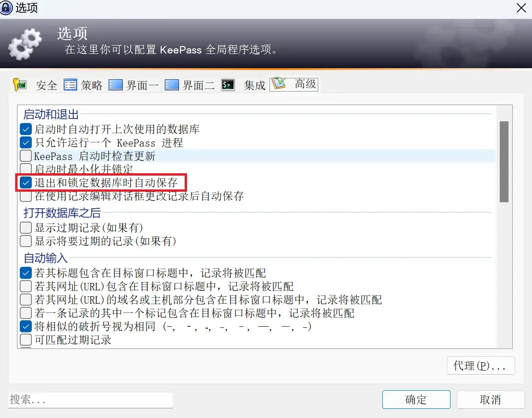Check 显示过期记录(如果有) option
Viewport: 532px width, 418px height.
26,228
